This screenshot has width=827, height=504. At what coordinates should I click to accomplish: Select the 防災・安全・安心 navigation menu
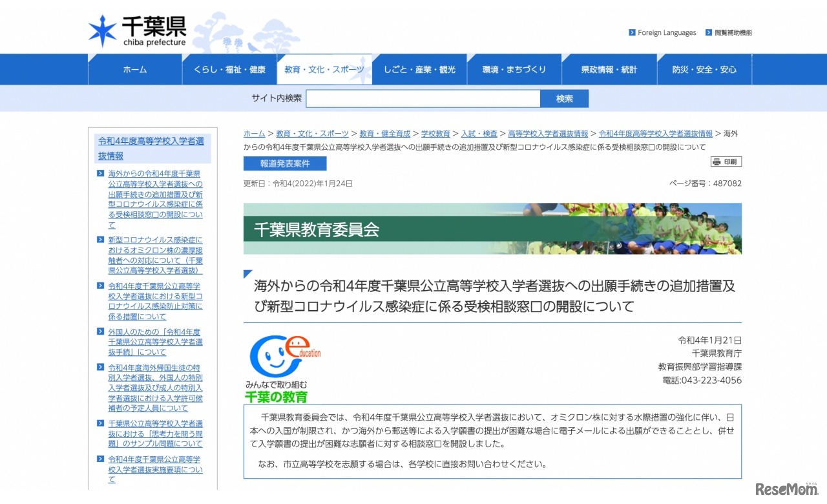click(x=704, y=69)
